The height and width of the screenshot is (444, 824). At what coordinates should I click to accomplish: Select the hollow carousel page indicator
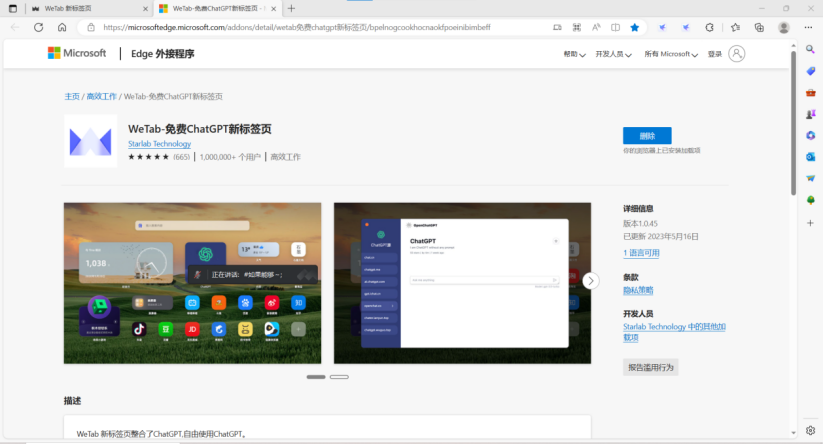click(x=339, y=377)
